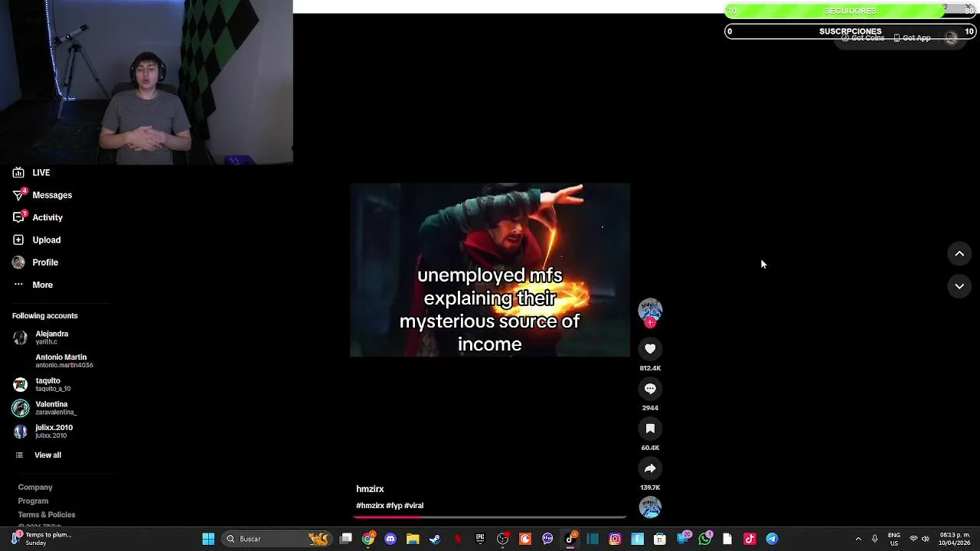
Task: Click the Upload plus icon
Action: tap(18, 240)
